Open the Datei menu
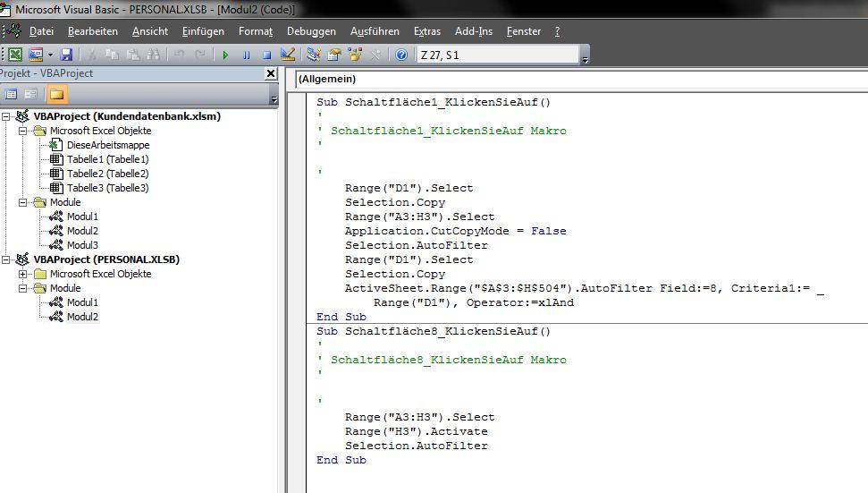868x493 pixels. click(41, 31)
